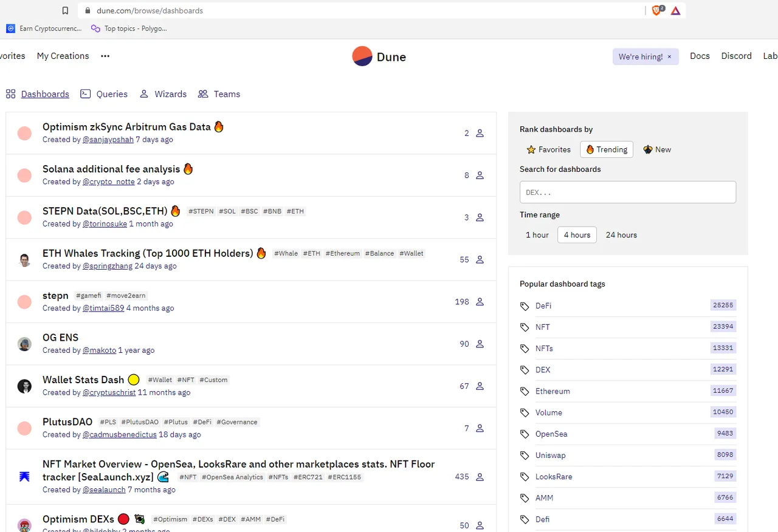Click tag icon next to Uniswap
The image size is (778, 532).
525,455
